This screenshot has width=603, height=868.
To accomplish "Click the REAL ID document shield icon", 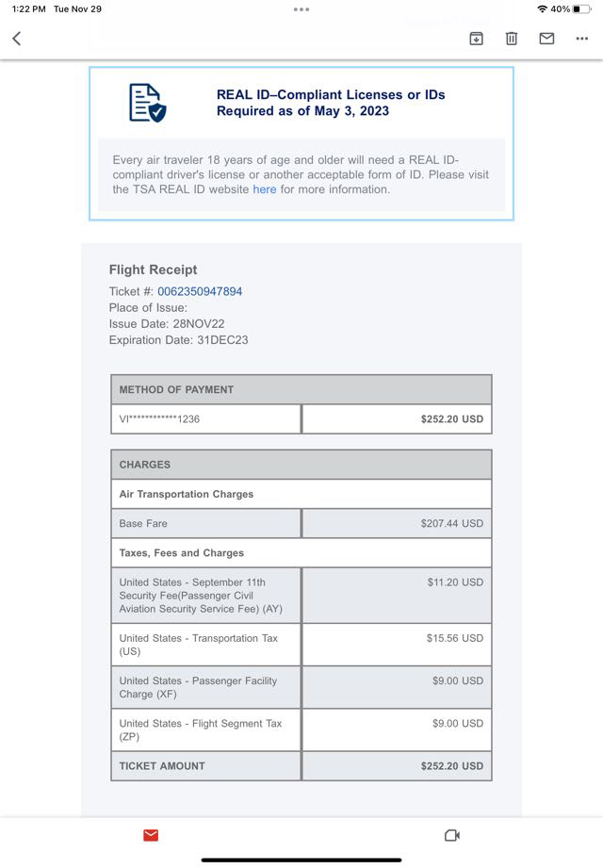I will pyautogui.click(x=146, y=103).
